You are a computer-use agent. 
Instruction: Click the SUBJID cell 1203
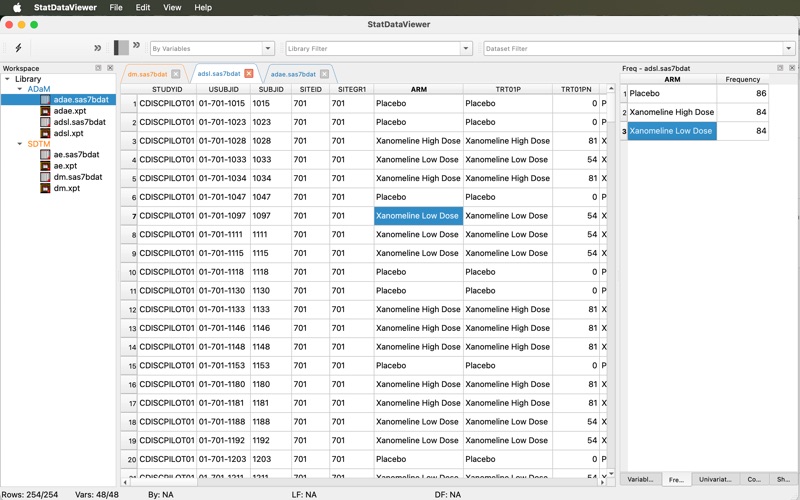[x=271, y=459]
